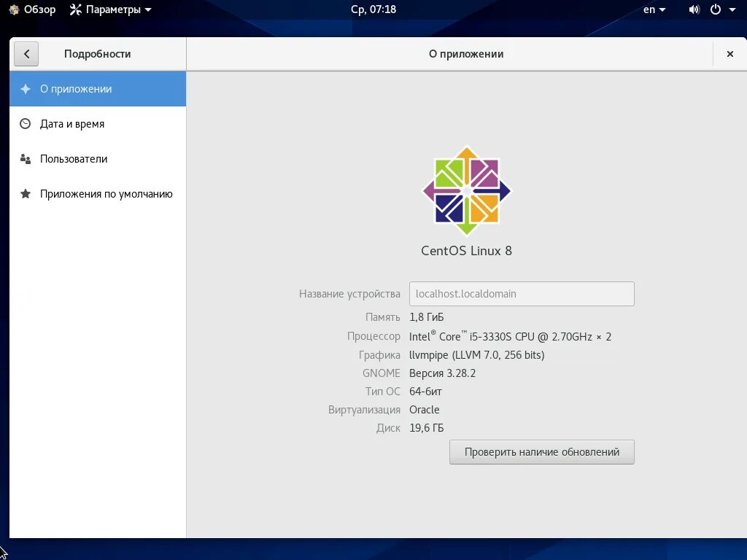Viewport: 747px width, 560px height.
Task: Click the processor value Intel Core i5-3330S
Action: (510, 336)
